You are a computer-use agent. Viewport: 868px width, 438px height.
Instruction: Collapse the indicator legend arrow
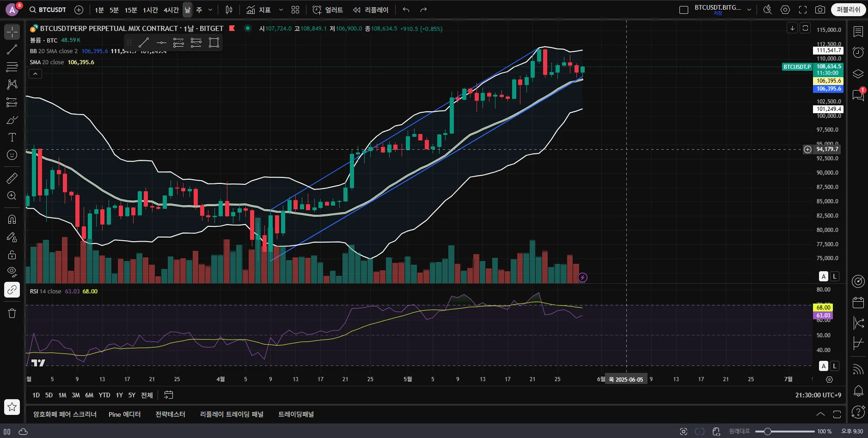pyautogui.click(x=35, y=73)
